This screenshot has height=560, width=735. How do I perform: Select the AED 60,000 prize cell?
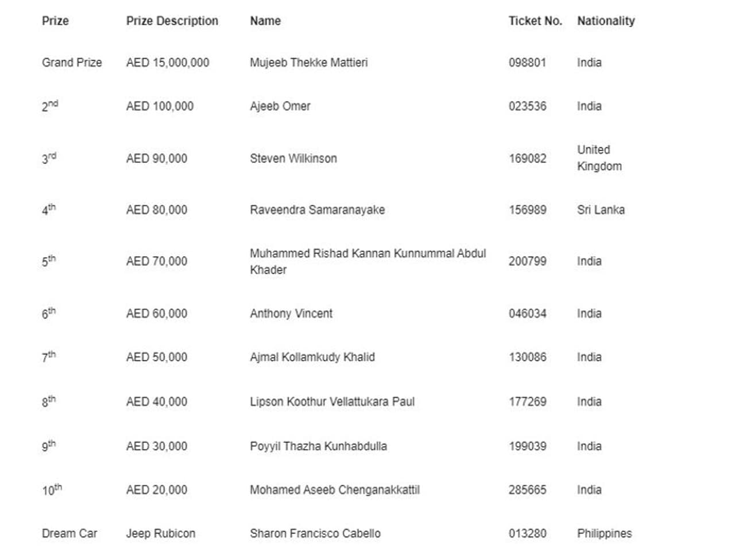coord(156,314)
